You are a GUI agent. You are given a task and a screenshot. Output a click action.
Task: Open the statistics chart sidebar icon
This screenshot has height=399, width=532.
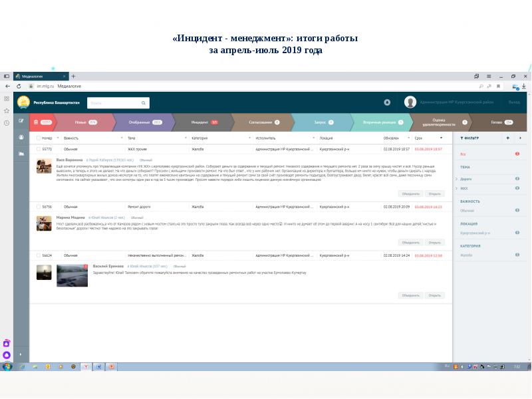point(21,154)
